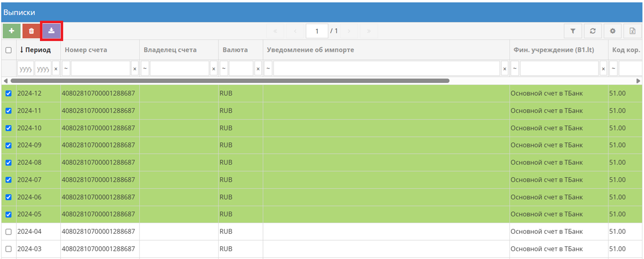Viewport: 644px width, 259px height.
Task: Open table settings gear
Action: (612, 31)
